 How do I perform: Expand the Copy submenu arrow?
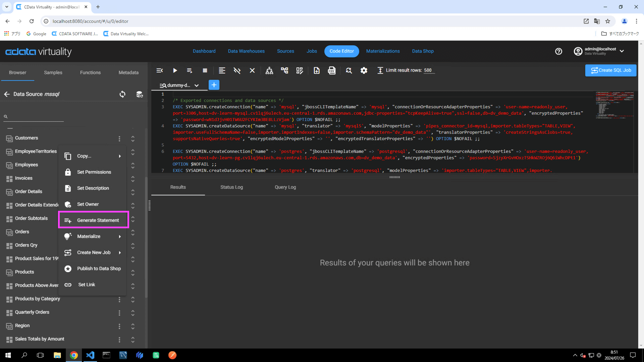coord(120,156)
